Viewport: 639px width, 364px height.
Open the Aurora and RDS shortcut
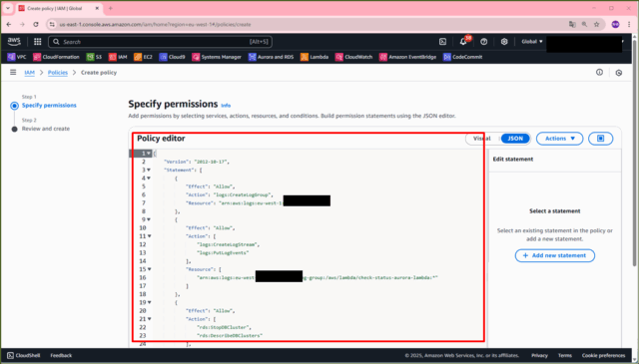(x=271, y=57)
